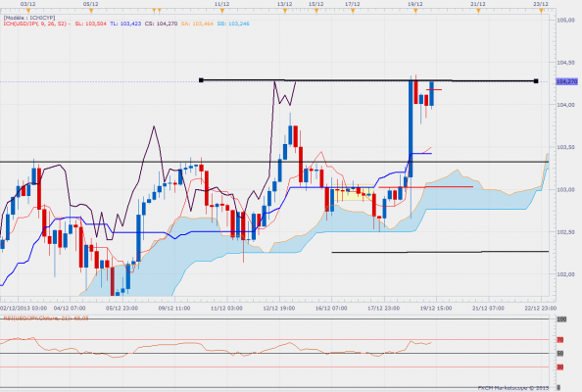Click the red 70 level on RSI scale
Viewport: 582px width, 392px height.
560,340
